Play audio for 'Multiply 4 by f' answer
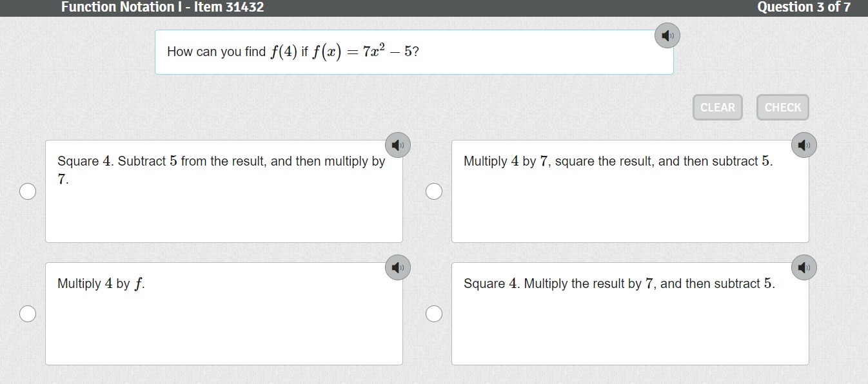The width and height of the screenshot is (868, 384). click(398, 267)
